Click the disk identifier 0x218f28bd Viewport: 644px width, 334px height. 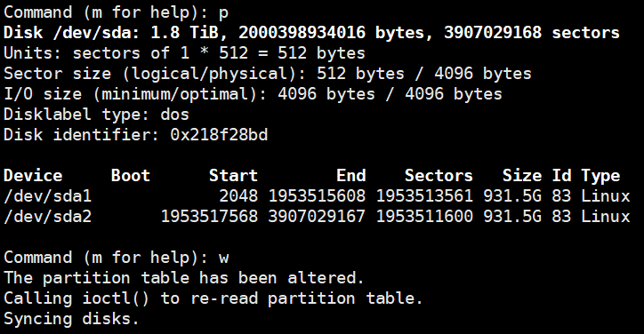[219, 135]
